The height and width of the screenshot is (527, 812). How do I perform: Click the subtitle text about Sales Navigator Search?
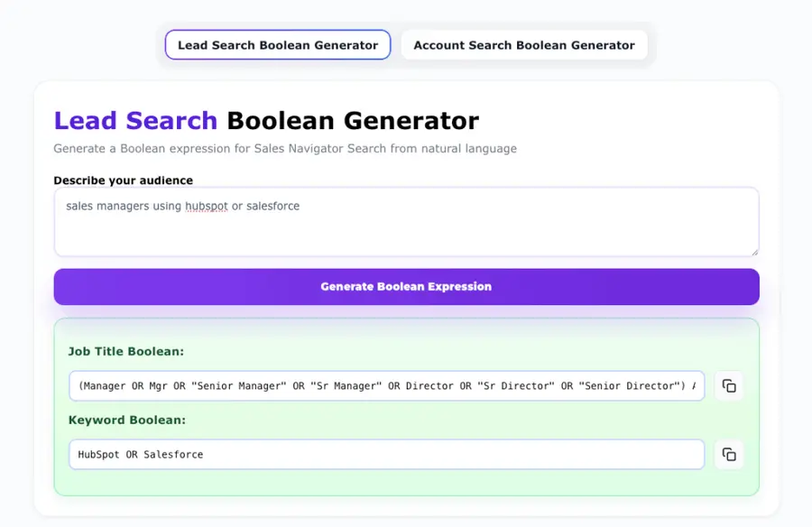(x=285, y=148)
